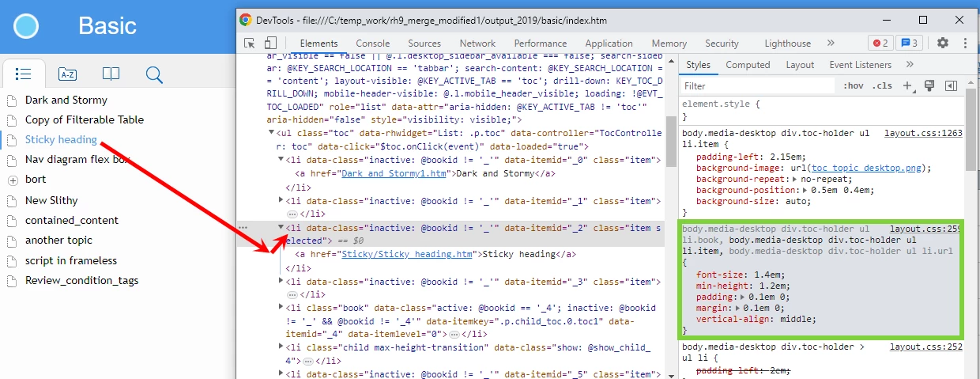
Task: Open the Performance panel tab
Action: pos(541,44)
